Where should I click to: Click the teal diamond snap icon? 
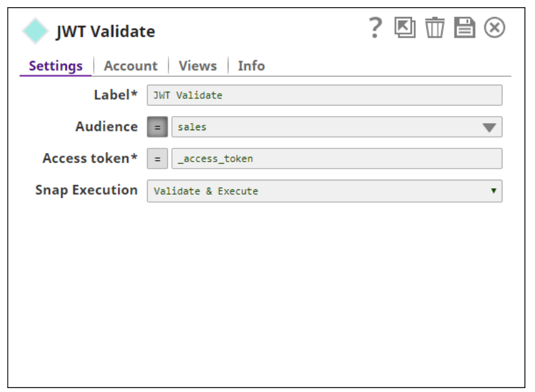[x=35, y=31]
